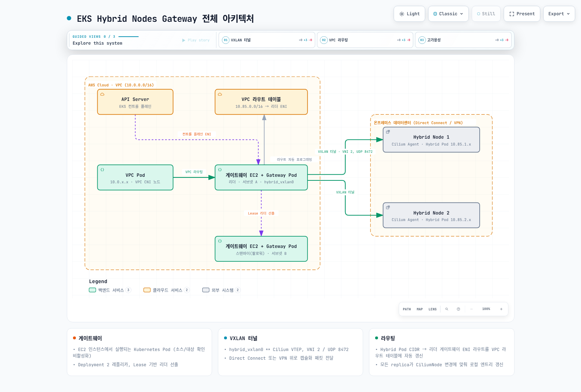Click the Lease 리더 선출 edge label
Viewport: 581px width, 392px height.
[261, 213]
